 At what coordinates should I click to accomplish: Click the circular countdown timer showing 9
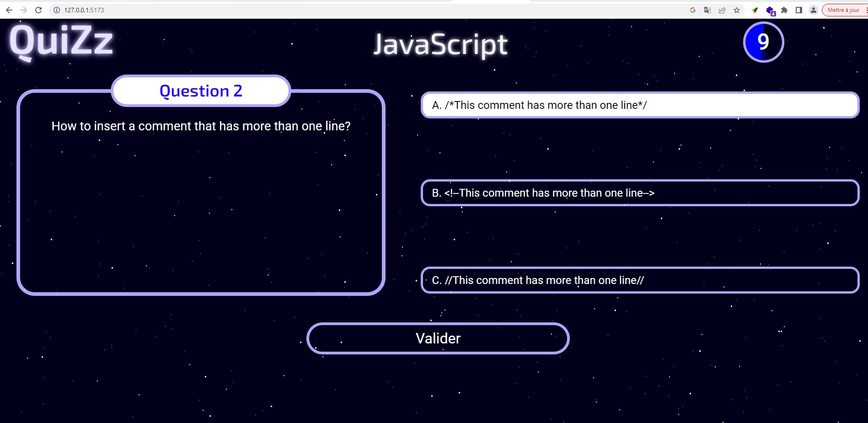click(763, 42)
